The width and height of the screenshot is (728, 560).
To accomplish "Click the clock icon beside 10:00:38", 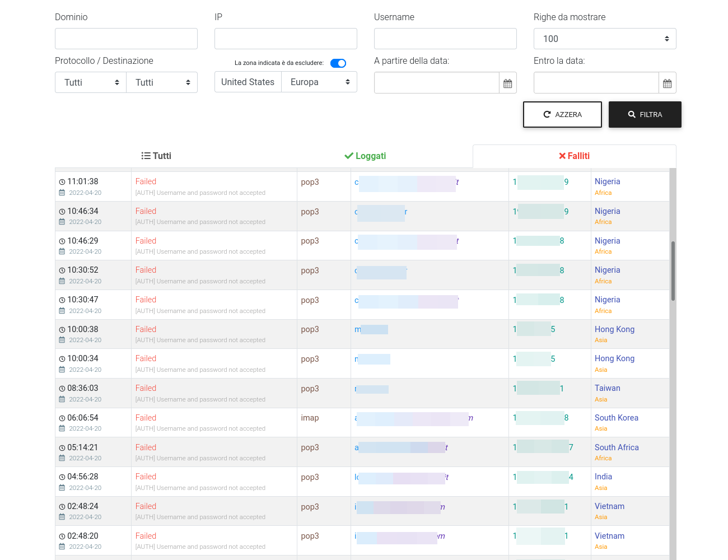I will (x=62, y=330).
